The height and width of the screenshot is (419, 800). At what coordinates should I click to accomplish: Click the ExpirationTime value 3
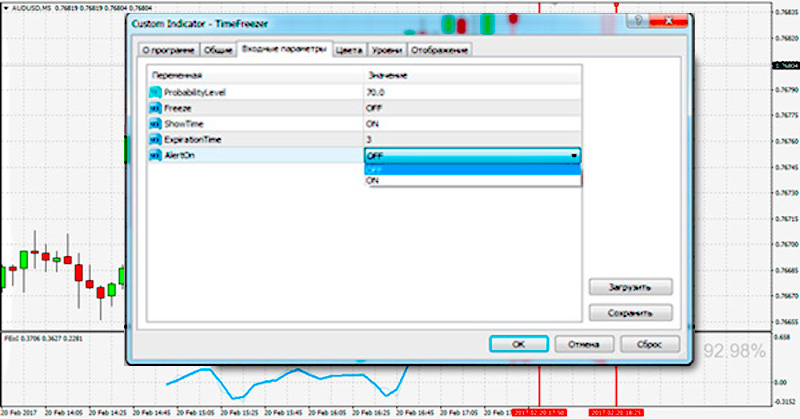(472, 139)
